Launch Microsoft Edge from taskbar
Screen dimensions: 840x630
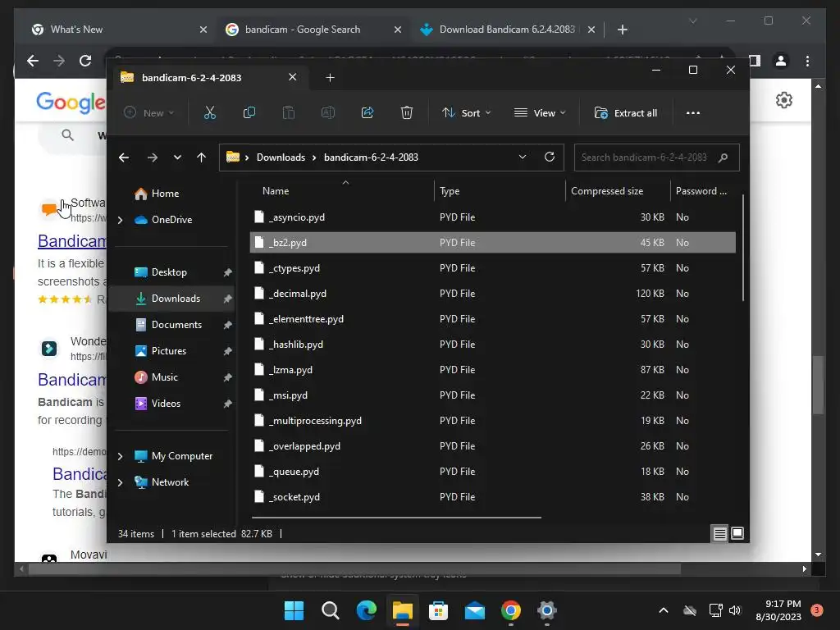tap(367, 610)
